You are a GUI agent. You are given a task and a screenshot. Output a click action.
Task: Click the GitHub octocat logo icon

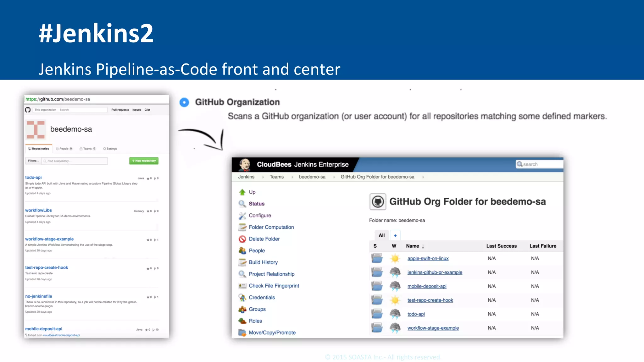click(28, 110)
